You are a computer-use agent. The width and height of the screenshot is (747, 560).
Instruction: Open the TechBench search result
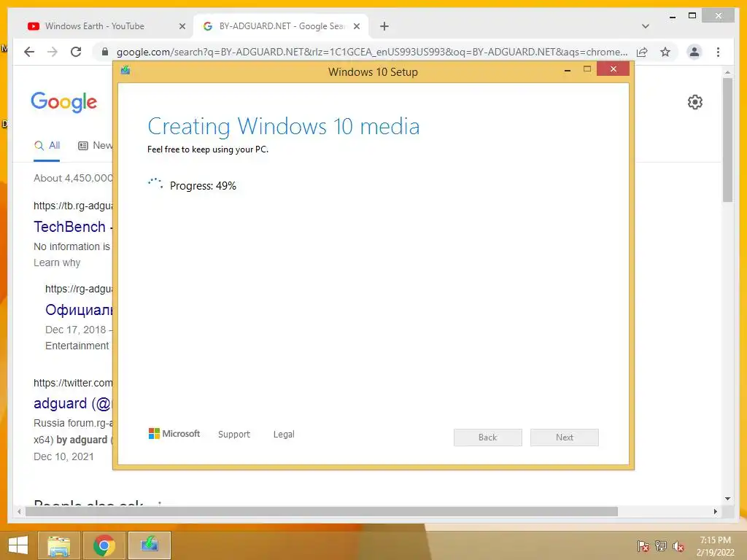tap(69, 227)
